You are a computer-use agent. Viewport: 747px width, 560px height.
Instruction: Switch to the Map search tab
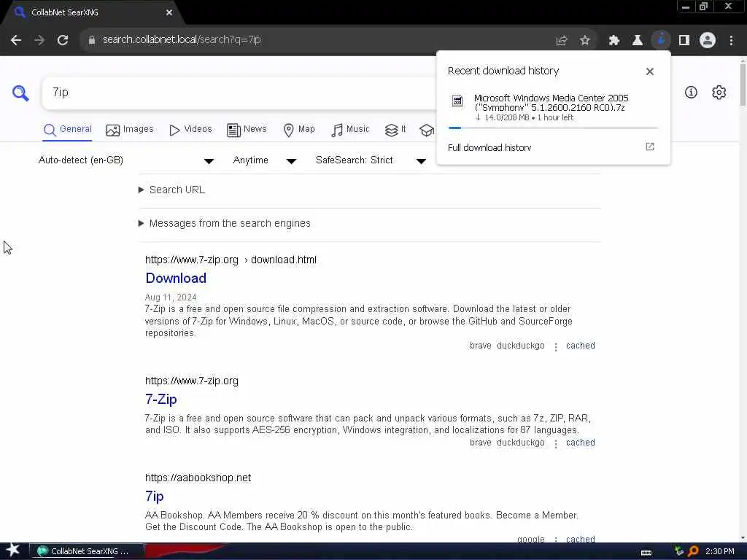pos(299,130)
